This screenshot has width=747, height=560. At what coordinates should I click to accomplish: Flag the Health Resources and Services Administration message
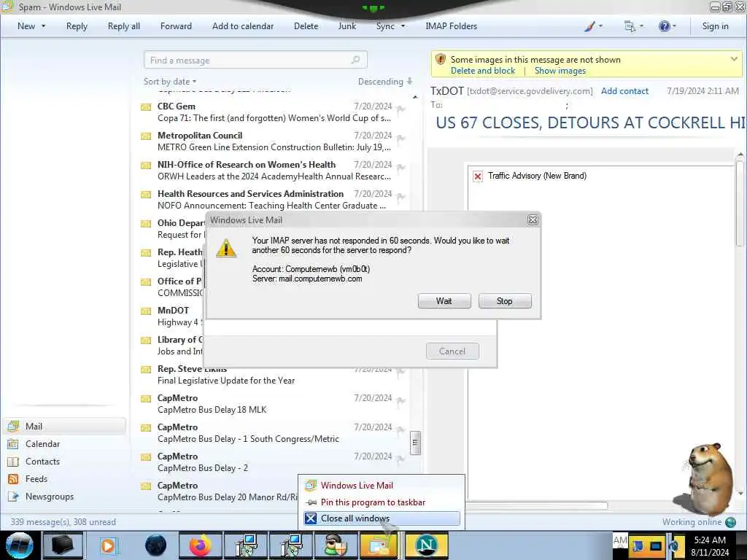(401, 197)
